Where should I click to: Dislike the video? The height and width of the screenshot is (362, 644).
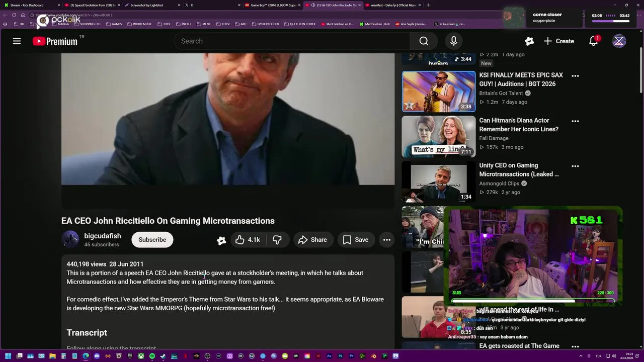[x=277, y=240]
